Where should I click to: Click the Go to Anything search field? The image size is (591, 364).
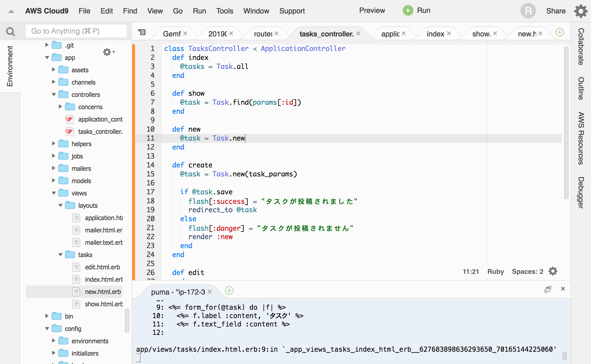76,31
